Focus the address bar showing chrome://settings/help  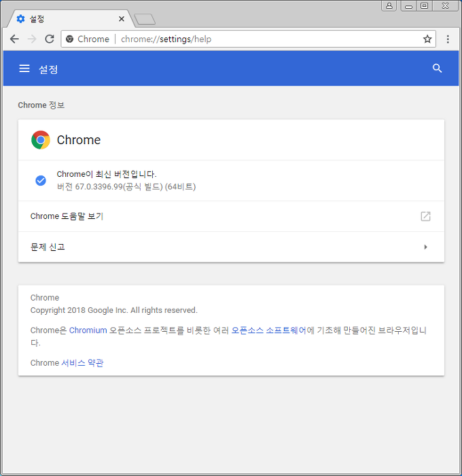[x=248, y=39]
